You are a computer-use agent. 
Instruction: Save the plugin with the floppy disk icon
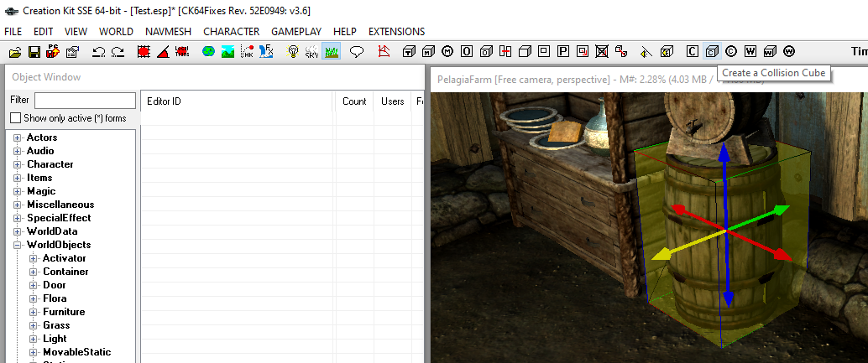34,52
